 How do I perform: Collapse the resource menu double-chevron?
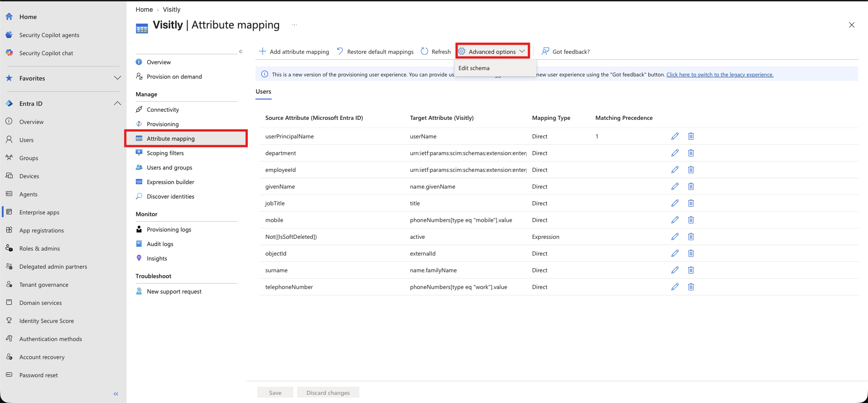point(241,52)
